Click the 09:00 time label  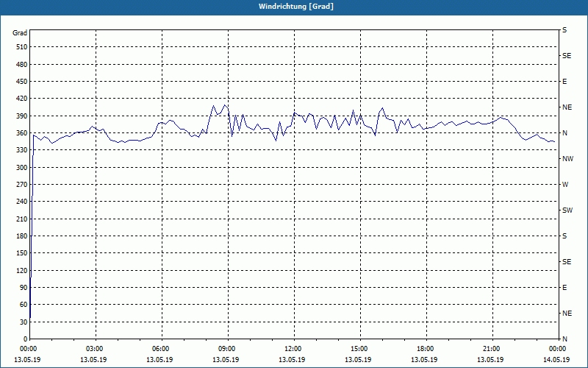(228, 348)
